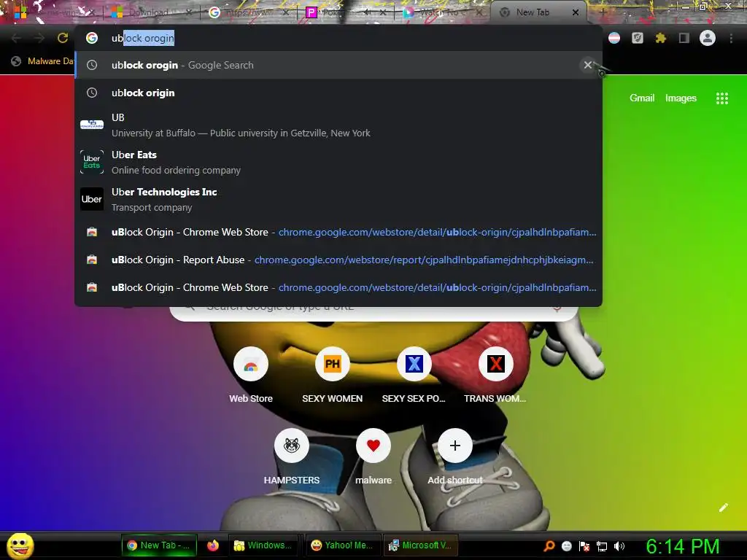Open the Extensions puzzle-piece menu

click(x=660, y=38)
